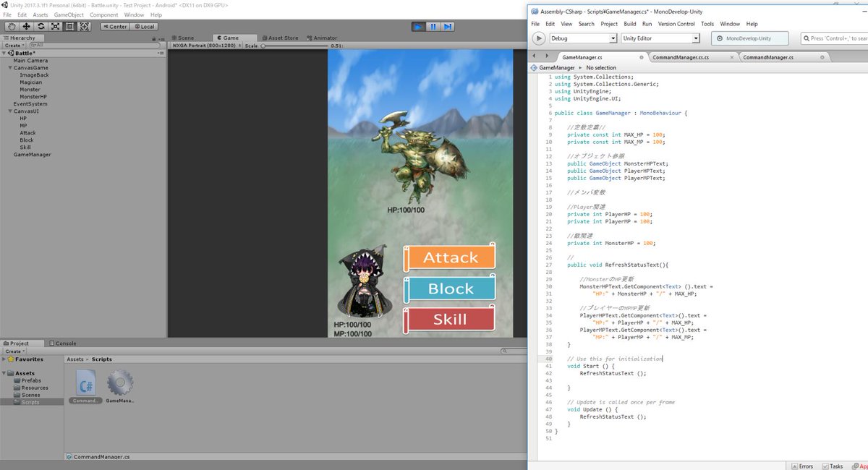The image size is (868, 470).
Task: Close the GameManager.cs editor tab
Action: tap(641, 57)
